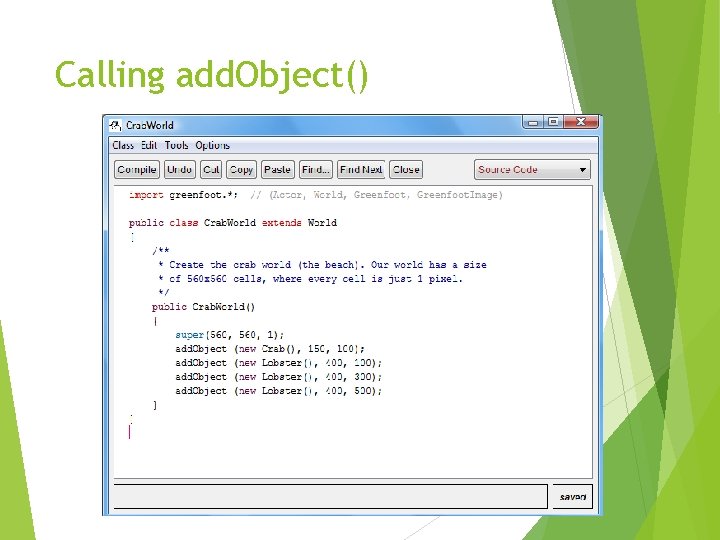Click the addObject Lobster 400, 300 line
Screen dimensions: 720x540
[x=278, y=377]
